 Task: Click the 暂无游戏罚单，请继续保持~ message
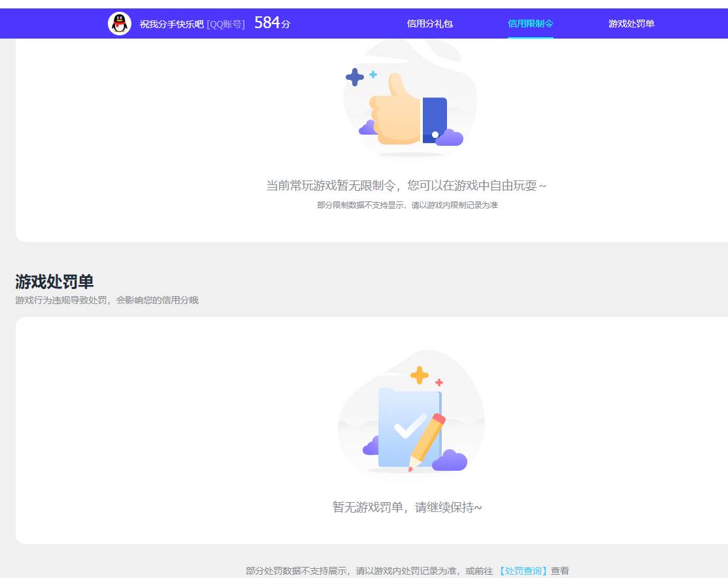pos(406,507)
